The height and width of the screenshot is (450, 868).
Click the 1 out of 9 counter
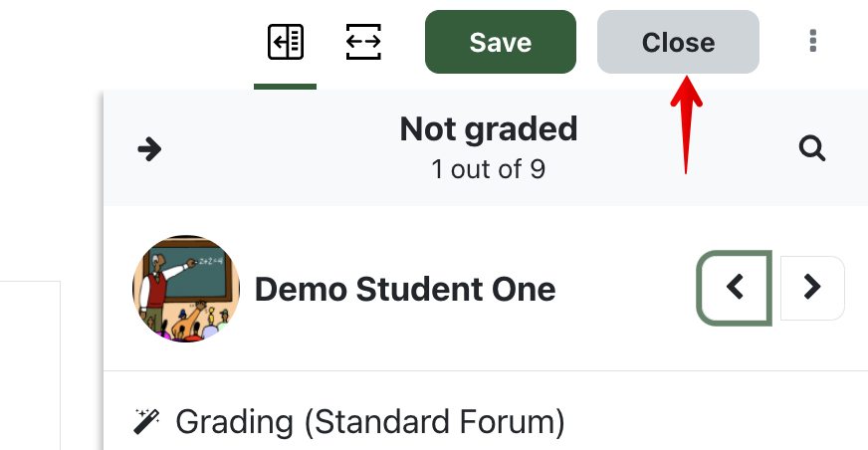[x=488, y=168]
